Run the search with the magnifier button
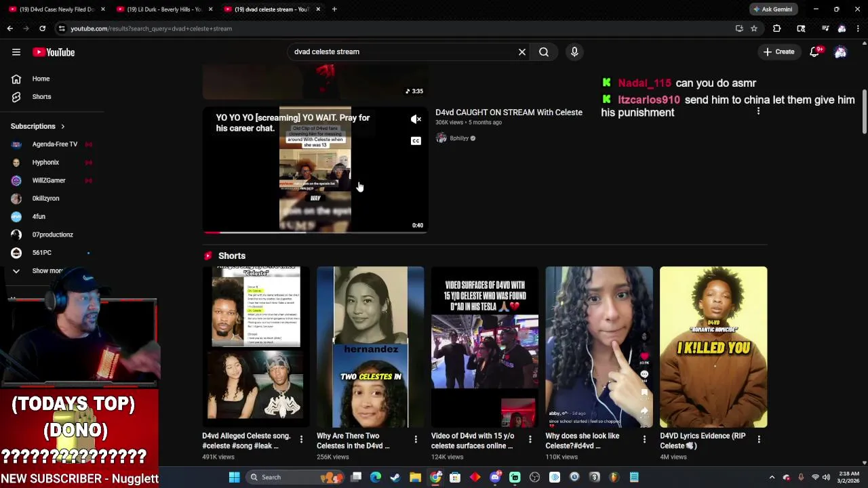The width and height of the screenshot is (868, 488). coord(544,52)
